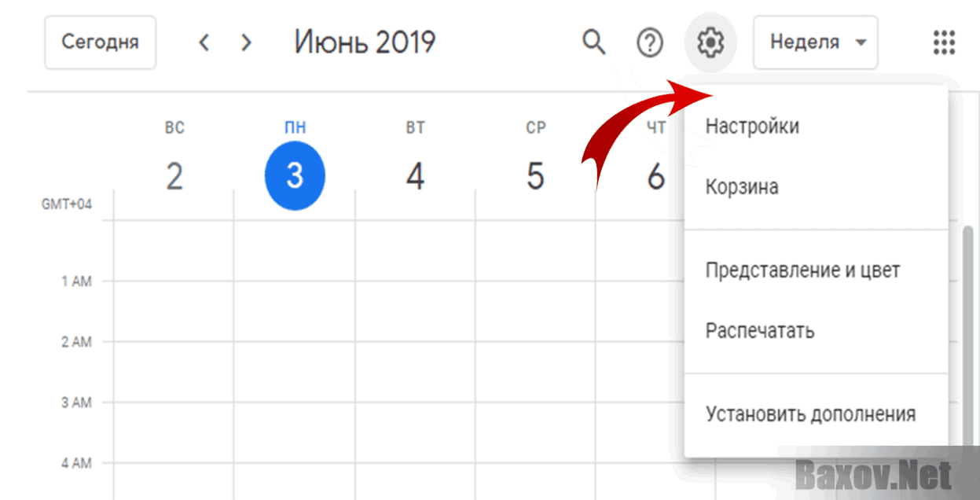Click the Июнь 2019 heading
The width and height of the screenshot is (980, 500).
(365, 43)
